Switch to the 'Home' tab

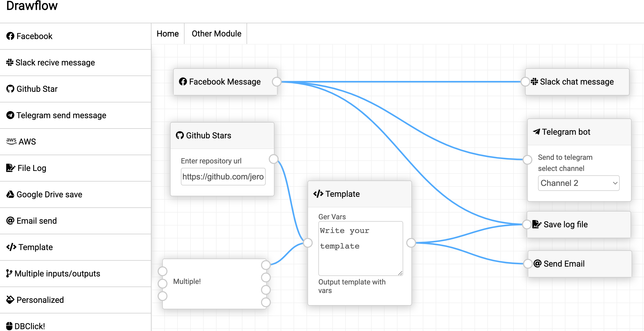[167, 33]
